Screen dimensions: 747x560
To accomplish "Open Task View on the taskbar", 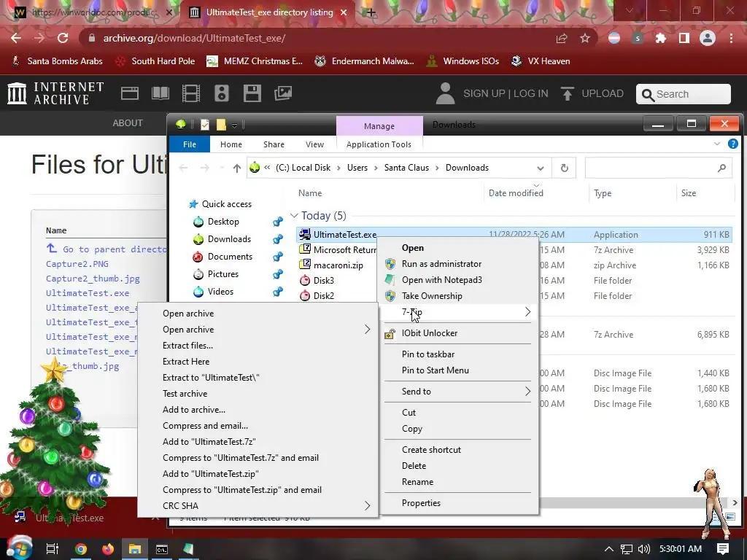I will click(x=53, y=549).
